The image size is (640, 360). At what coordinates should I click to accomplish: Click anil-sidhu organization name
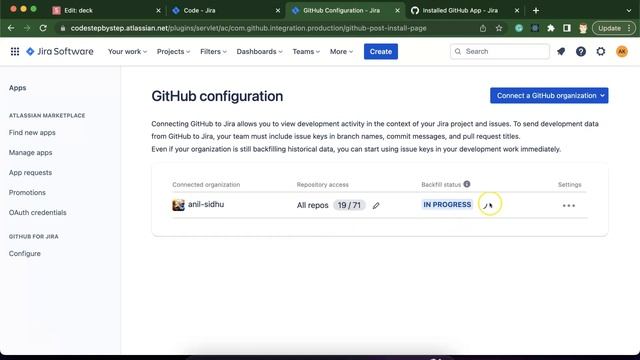[206, 204]
